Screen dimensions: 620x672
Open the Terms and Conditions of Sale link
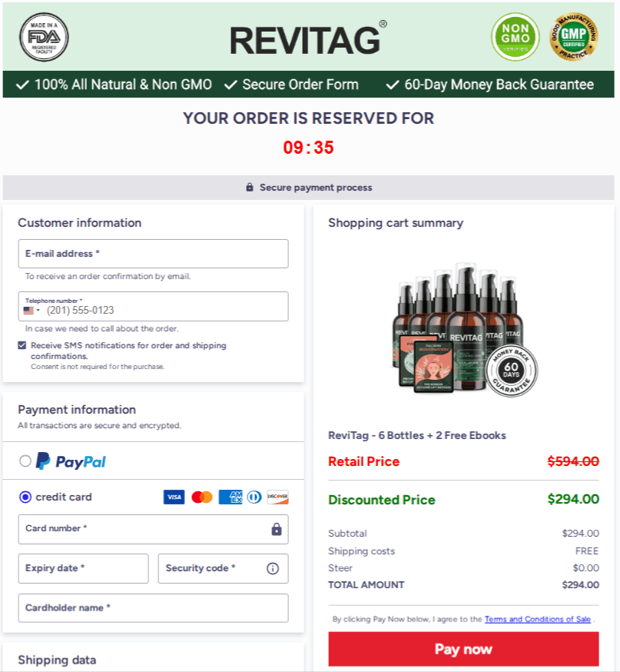pyautogui.click(x=537, y=619)
